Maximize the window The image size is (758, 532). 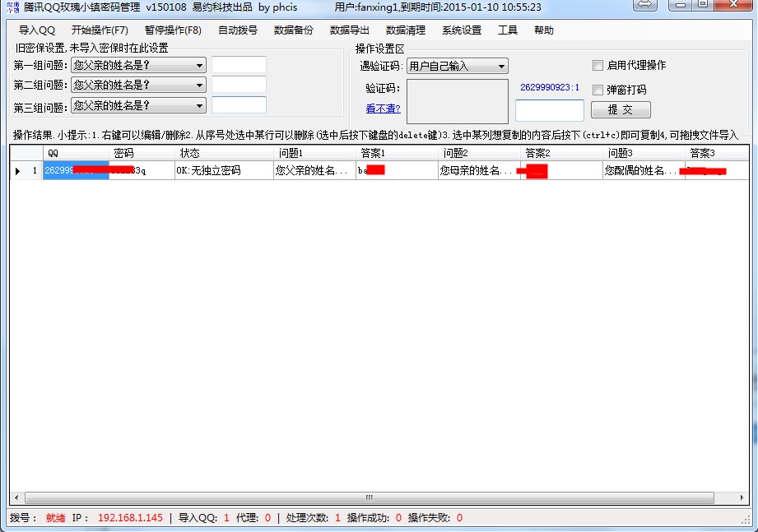point(703,5)
